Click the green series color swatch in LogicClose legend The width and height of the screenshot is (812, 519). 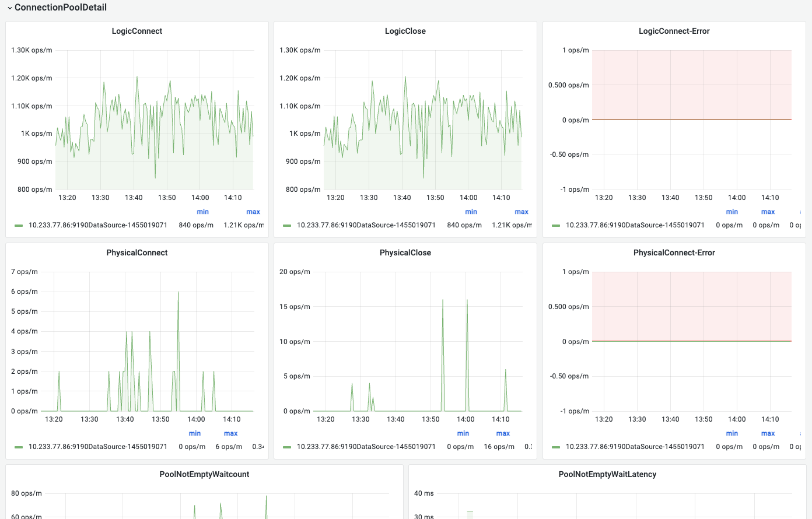point(287,226)
